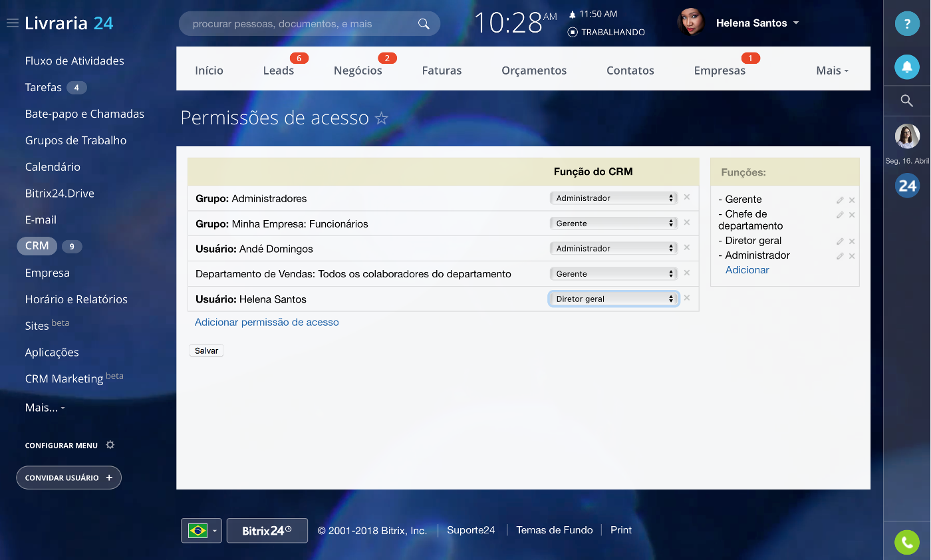The image size is (931, 560).
Task: Open the language flag selector
Action: (201, 531)
